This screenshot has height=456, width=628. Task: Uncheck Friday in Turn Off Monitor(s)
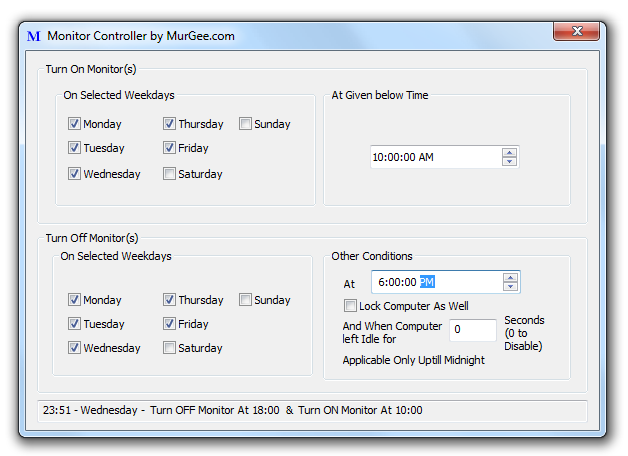[x=169, y=323]
